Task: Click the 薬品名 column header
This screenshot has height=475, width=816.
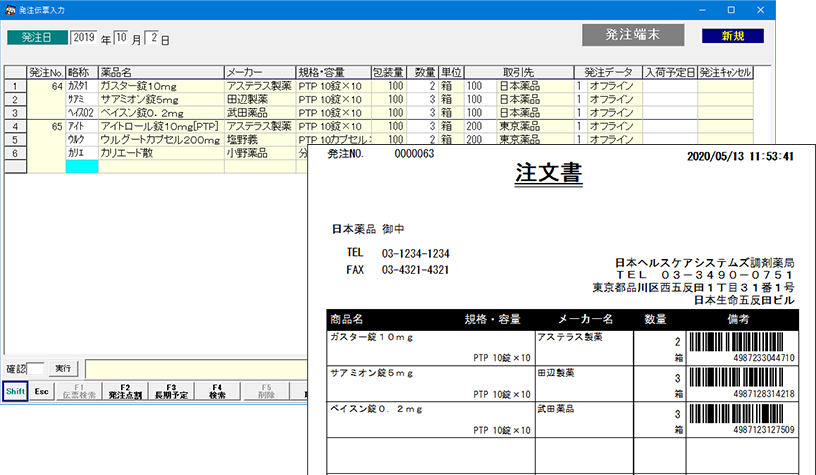Action: coord(161,72)
